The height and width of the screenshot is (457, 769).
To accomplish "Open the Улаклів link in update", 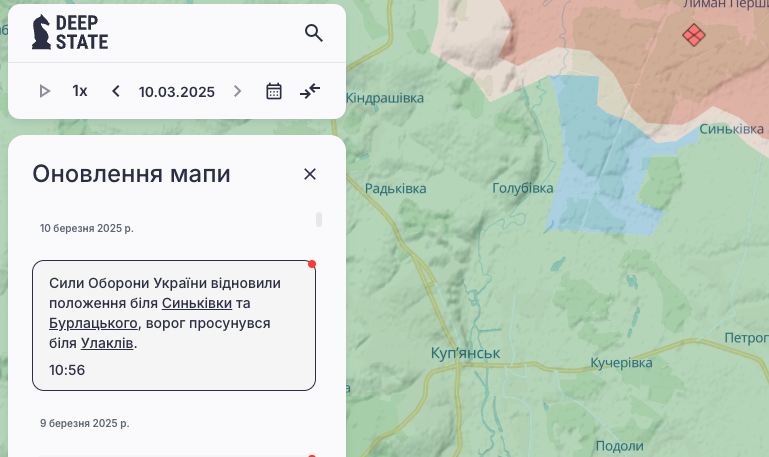I will [107, 343].
